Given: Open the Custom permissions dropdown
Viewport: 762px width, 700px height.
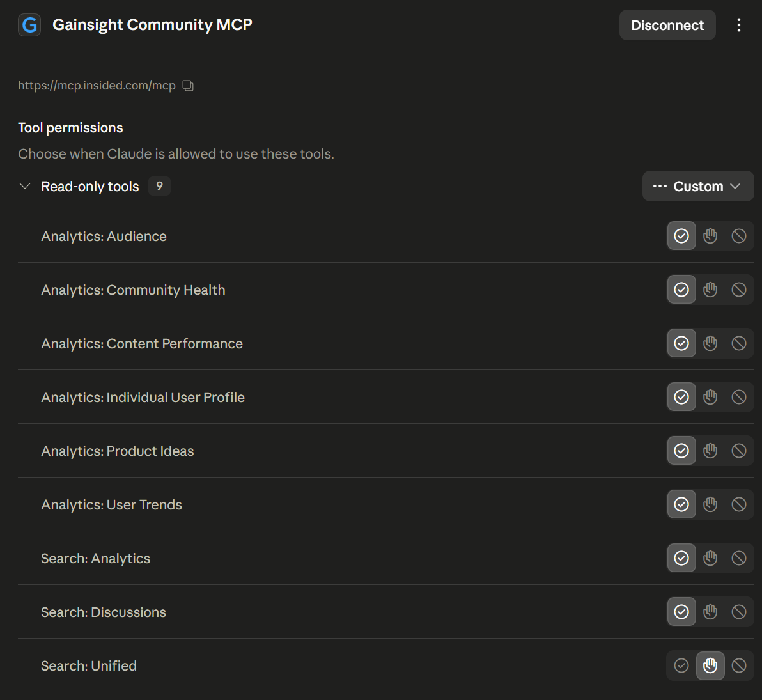Looking at the screenshot, I should pos(698,186).
